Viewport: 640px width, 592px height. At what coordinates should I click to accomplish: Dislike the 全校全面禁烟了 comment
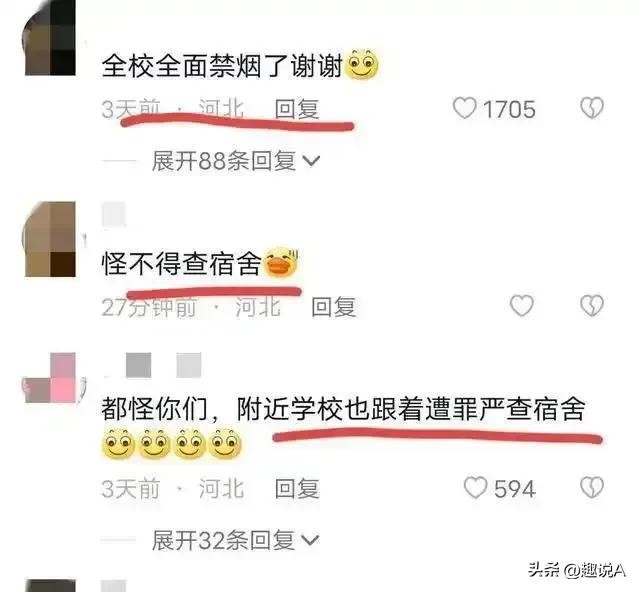[x=592, y=108]
